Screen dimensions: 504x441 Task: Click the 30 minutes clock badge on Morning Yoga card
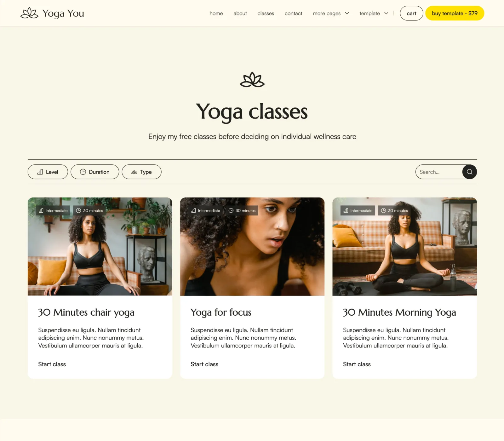click(x=394, y=211)
